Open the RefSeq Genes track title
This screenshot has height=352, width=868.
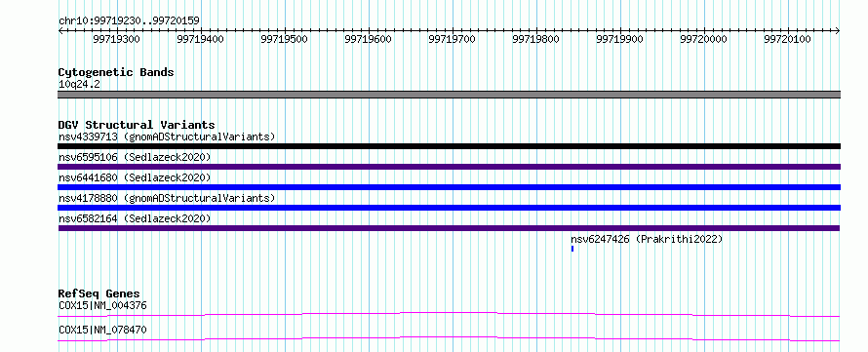tap(99, 293)
